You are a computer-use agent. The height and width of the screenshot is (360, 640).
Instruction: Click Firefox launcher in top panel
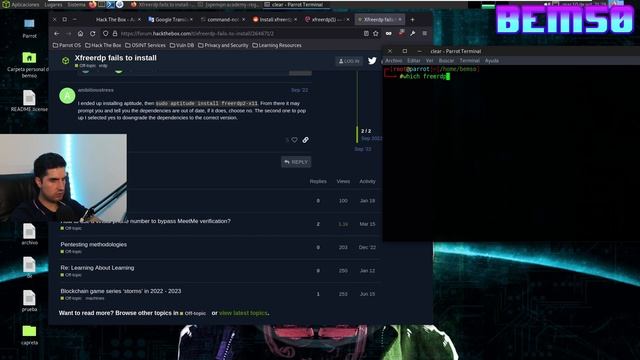(93, 4)
